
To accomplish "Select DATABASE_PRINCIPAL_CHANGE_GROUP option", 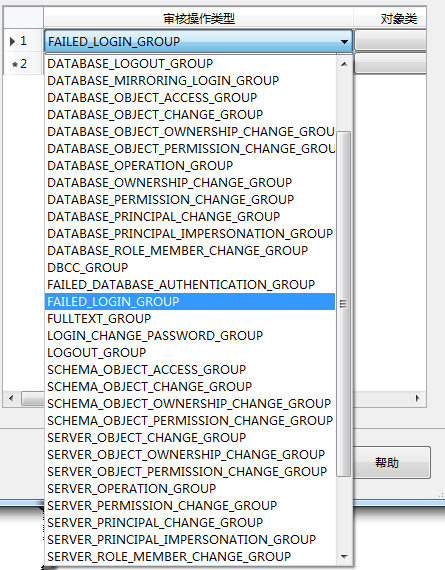I will [190, 217].
